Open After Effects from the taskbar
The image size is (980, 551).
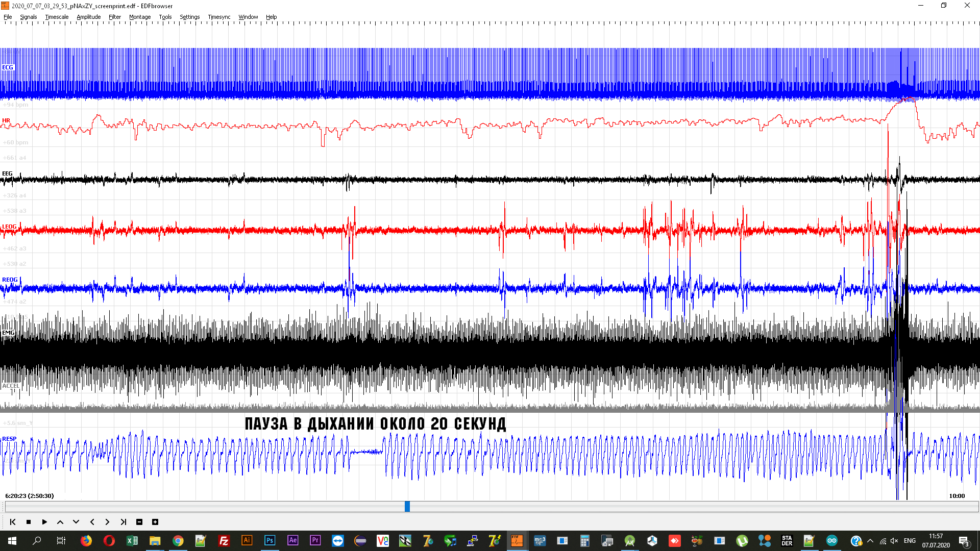[292, 541]
